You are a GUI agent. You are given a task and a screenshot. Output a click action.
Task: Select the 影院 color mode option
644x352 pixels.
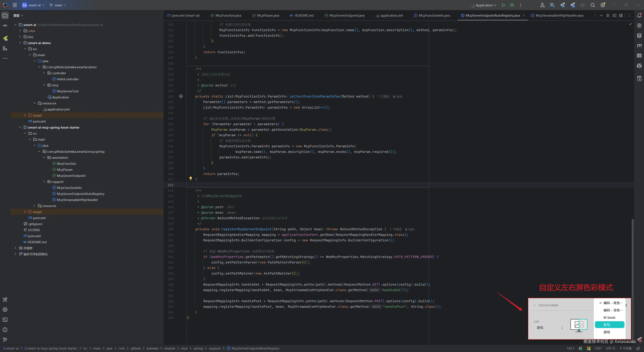pos(609,325)
